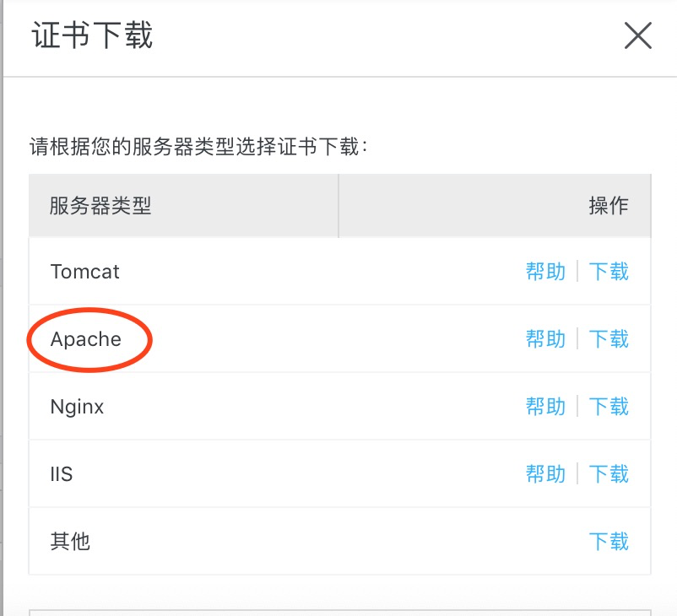Select the Tomcat row label
The width and height of the screenshot is (677, 616).
click(85, 272)
